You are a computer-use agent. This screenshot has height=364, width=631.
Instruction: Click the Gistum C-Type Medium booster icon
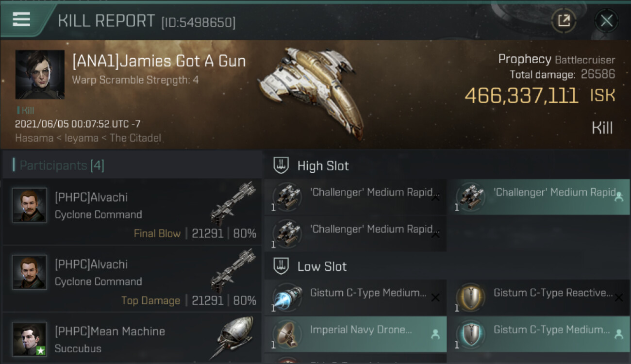pos(287,297)
